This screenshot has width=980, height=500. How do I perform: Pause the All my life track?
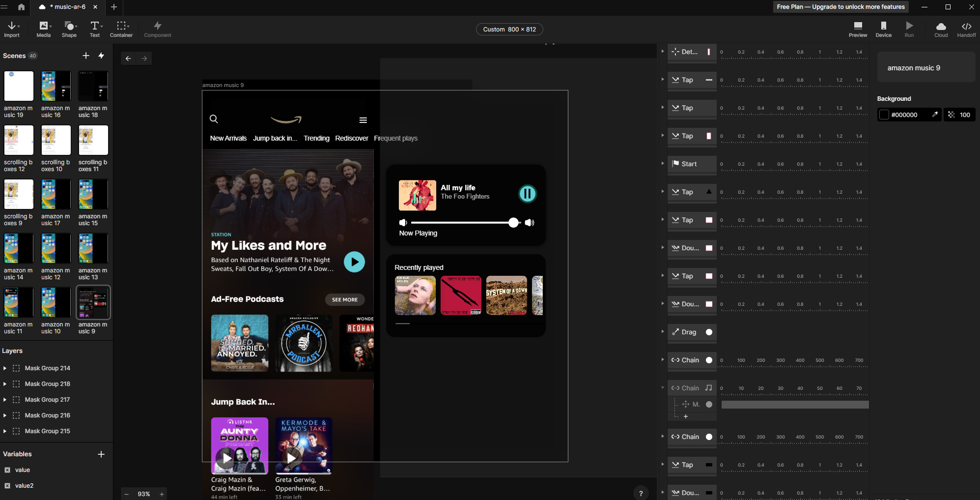[x=528, y=194]
